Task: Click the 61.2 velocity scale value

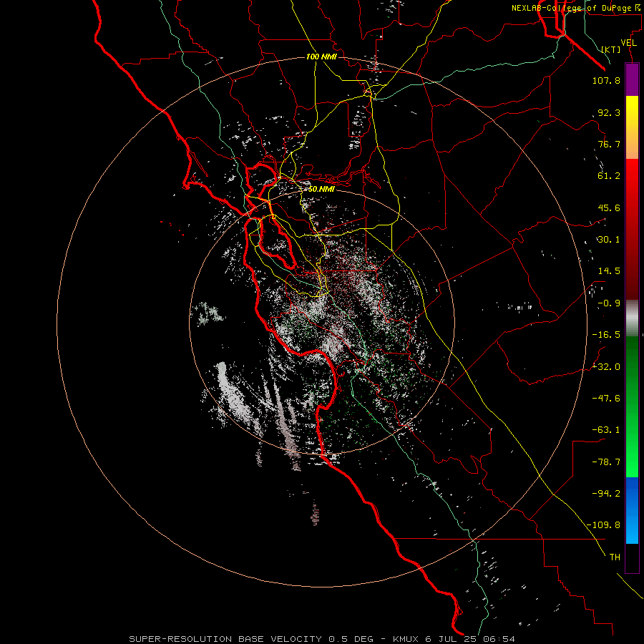Action: coord(609,176)
